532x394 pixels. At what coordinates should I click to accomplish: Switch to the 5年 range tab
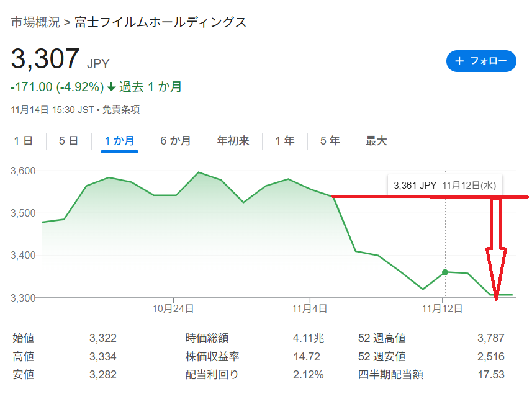click(x=330, y=141)
